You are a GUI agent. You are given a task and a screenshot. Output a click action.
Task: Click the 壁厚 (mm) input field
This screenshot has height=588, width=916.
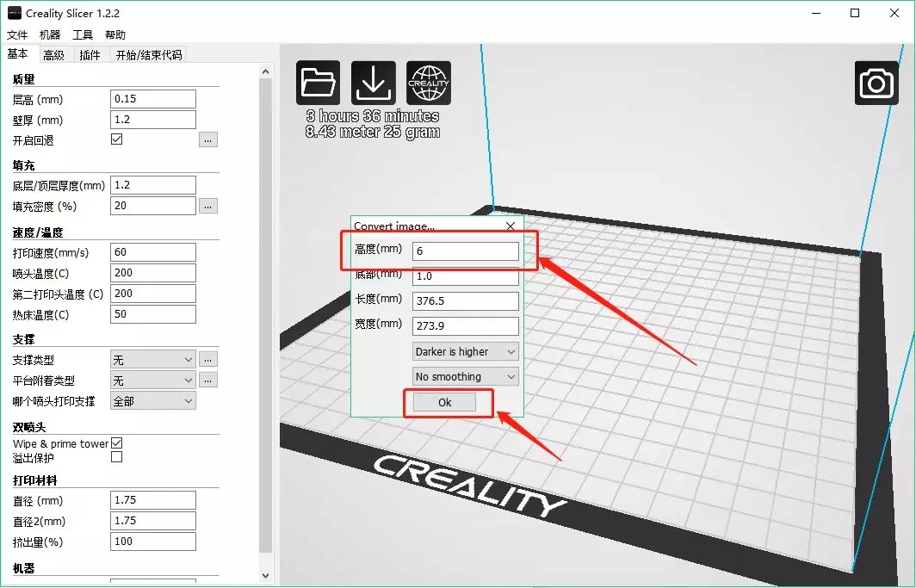coord(153,120)
